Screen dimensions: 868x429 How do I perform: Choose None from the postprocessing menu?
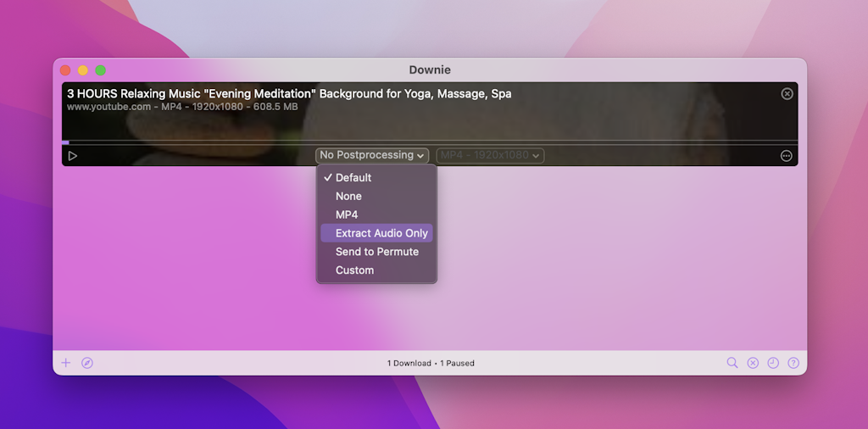pyautogui.click(x=348, y=196)
